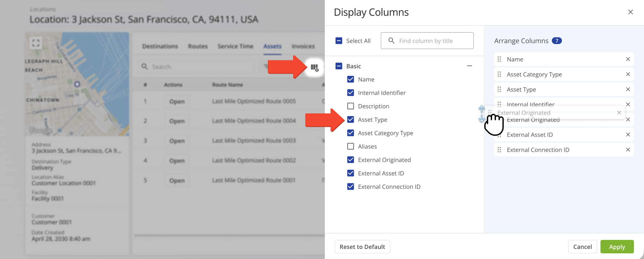Toggle the Basic group checkbox

click(x=339, y=66)
